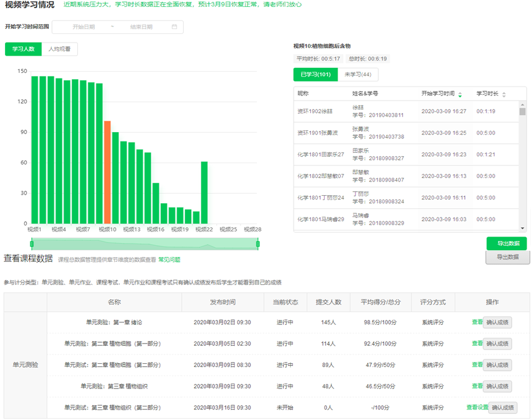Click the 98.5分/100分 score cell

(380, 322)
